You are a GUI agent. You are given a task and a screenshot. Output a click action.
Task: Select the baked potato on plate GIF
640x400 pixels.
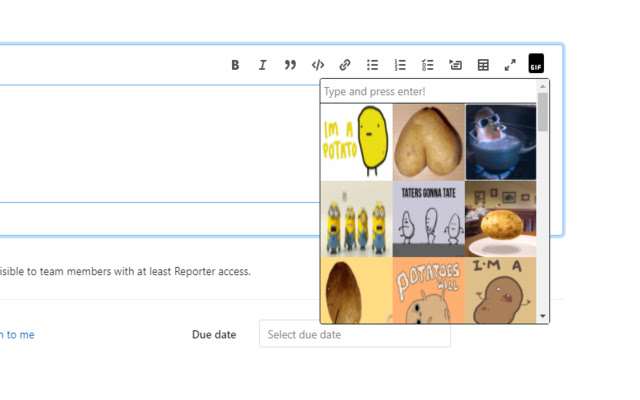[x=500, y=218]
